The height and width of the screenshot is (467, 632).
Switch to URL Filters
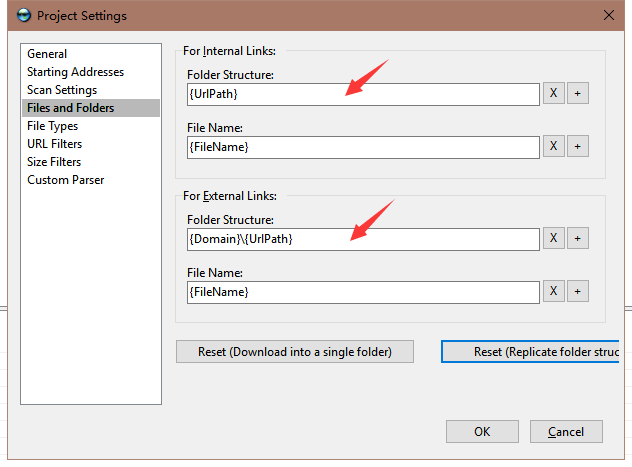(54, 144)
